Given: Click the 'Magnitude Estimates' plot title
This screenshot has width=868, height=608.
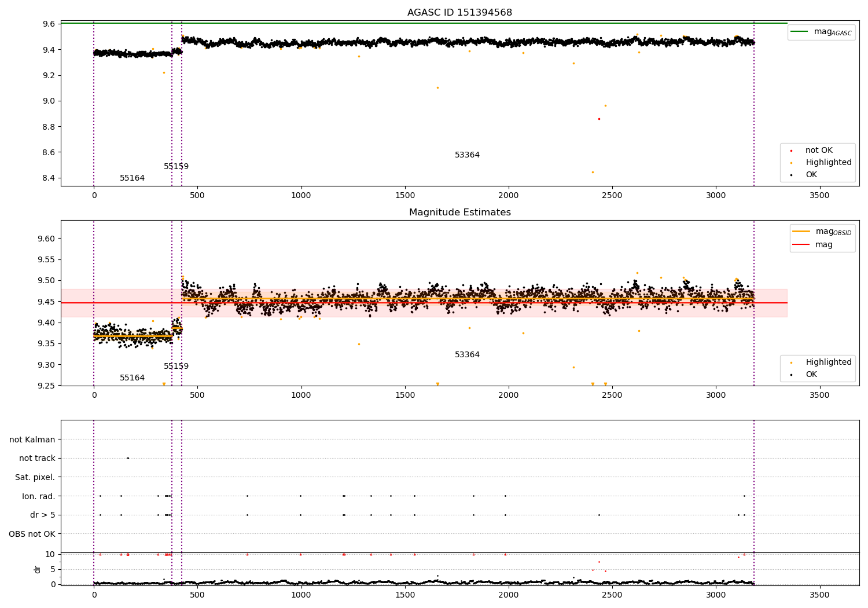Looking at the screenshot, I should click(x=459, y=213).
